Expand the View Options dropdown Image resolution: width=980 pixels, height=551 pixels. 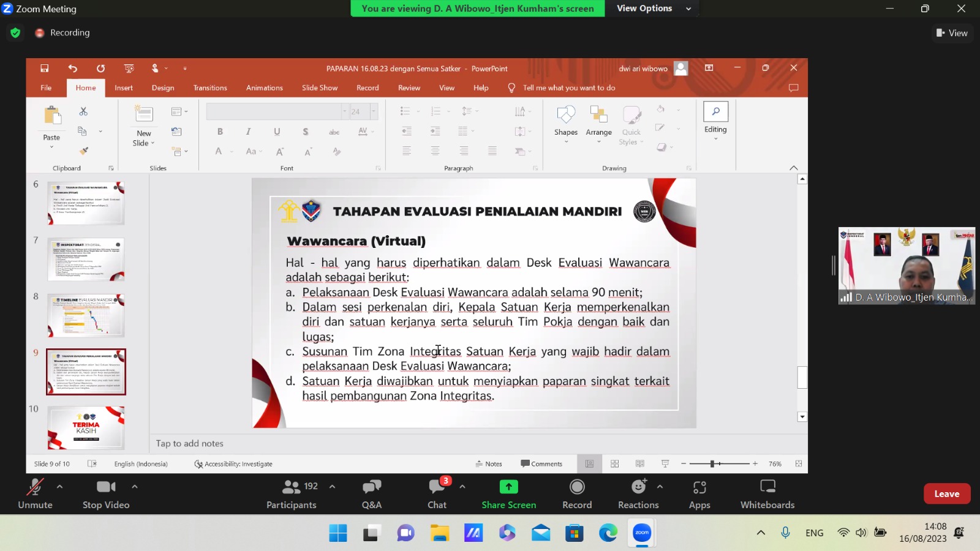tap(653, 9)
